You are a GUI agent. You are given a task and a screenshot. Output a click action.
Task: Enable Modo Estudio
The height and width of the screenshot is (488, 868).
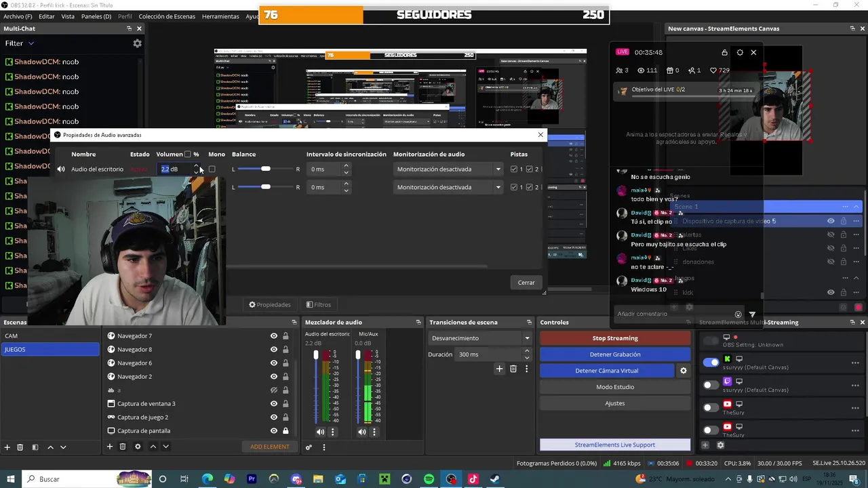coord(615,387)
